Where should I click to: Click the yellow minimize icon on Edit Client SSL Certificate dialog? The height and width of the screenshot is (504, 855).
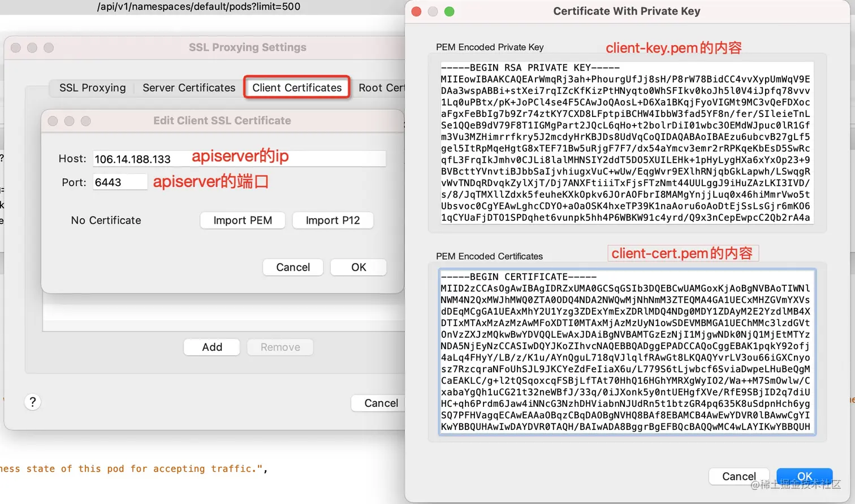click(68, 120)
